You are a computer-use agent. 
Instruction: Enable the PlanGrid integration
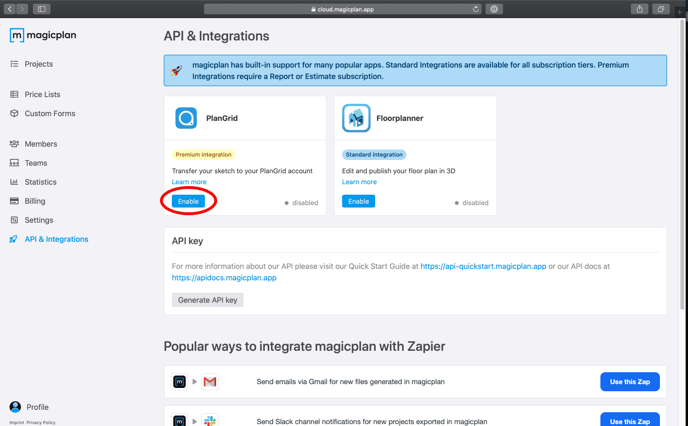188,201
